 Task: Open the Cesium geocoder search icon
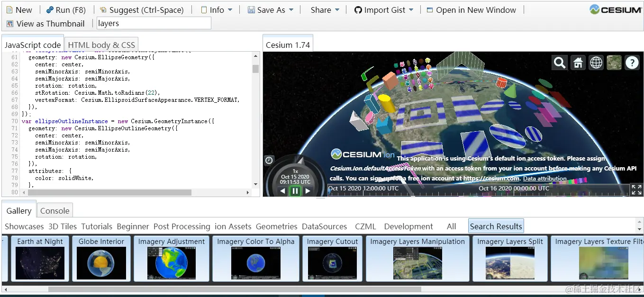click(560, 63)
